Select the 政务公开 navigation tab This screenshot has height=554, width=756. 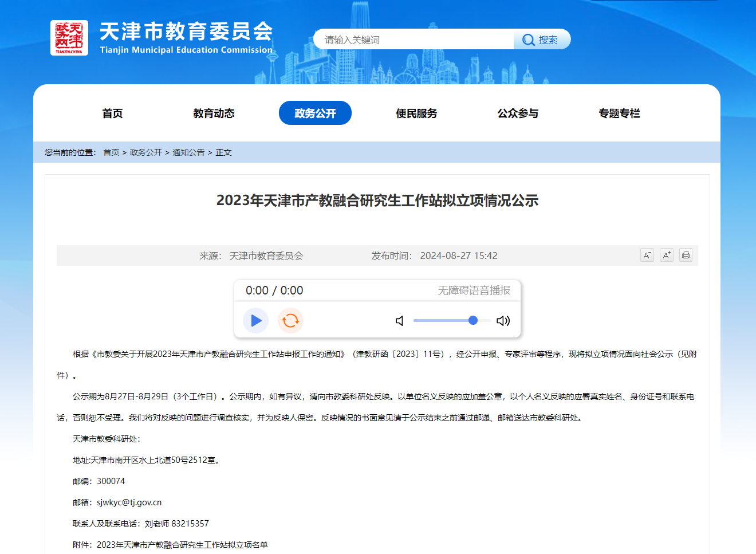click(315, 113)
